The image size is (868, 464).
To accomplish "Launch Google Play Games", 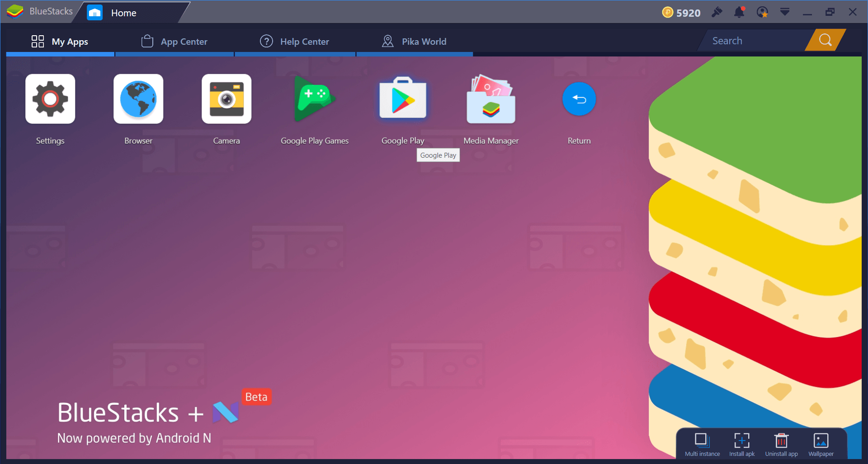I will 315,99.
